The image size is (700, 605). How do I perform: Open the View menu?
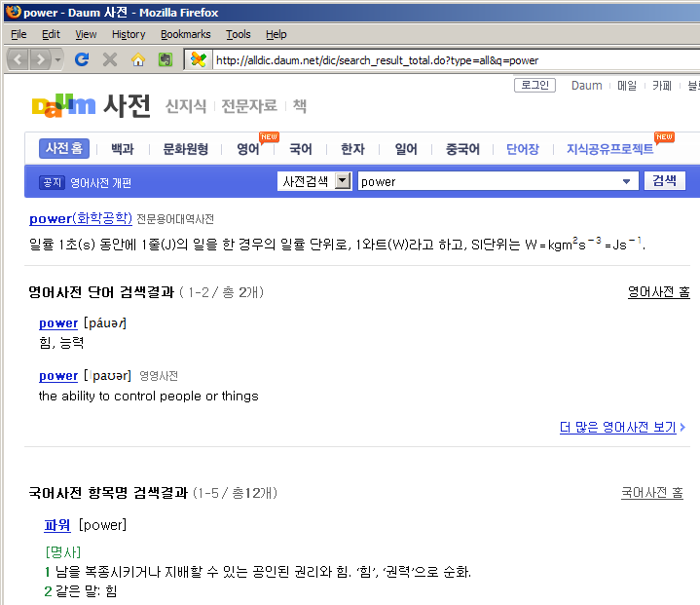[86, 34]
